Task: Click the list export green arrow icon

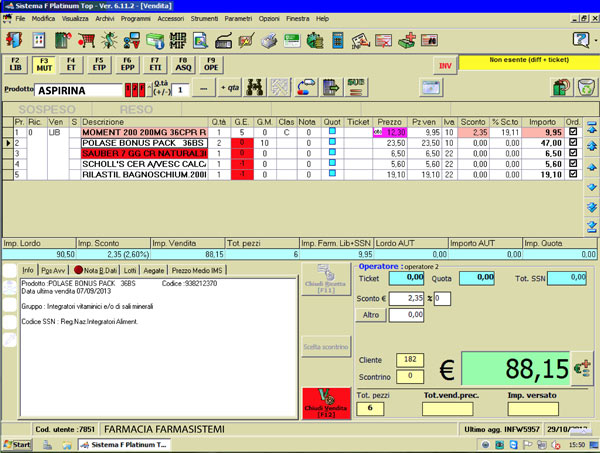Action: tap(331, 88)
